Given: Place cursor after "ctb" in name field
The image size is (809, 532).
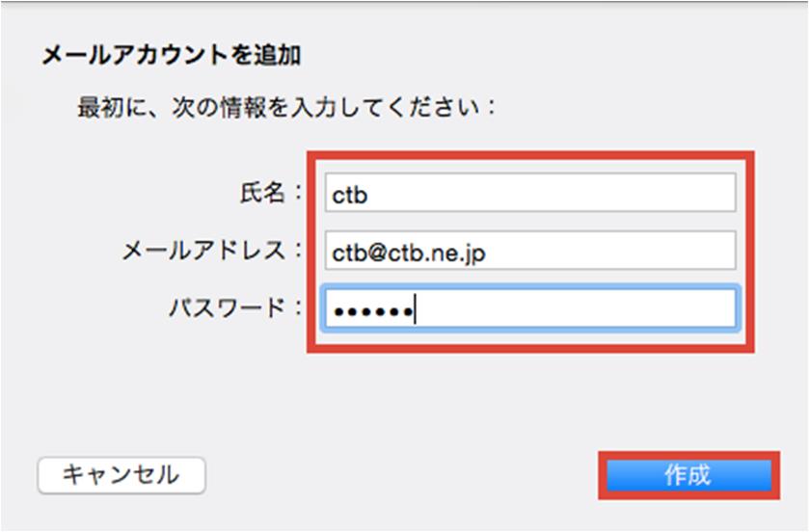Looking at the screenshot, I should (x=369, y=195).
